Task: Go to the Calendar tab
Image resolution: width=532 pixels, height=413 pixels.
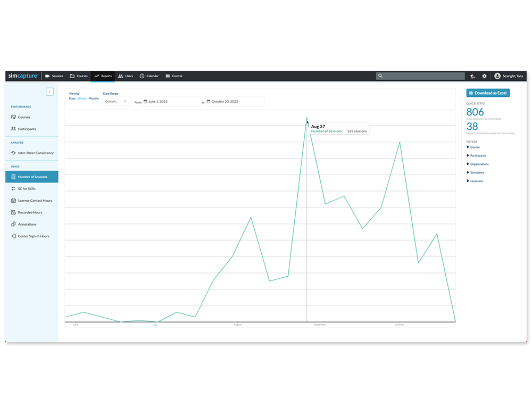Action: point(149,76)
